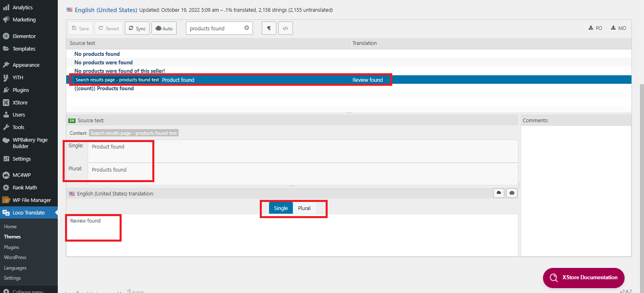The height and width of the screenshot is (293, 644).
Task: Click suggest translation cloud icon
Action: tap(499, 193)
